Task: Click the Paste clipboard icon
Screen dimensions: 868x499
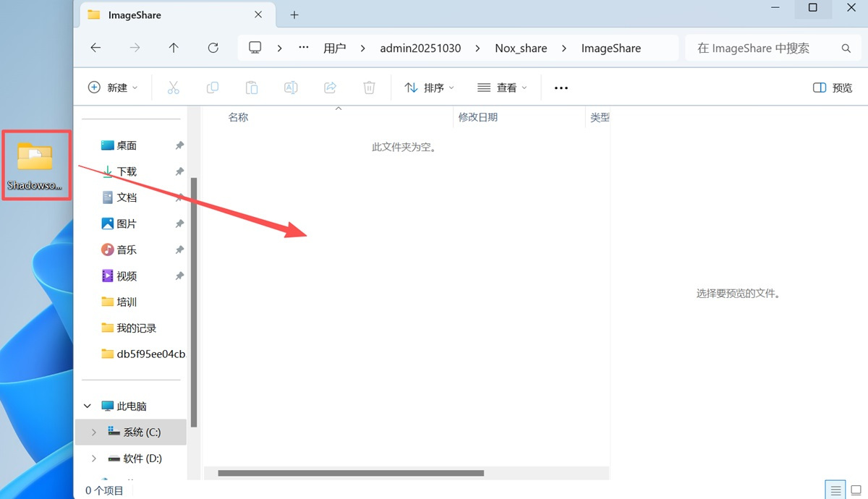Action: click(x=252, y=88)
